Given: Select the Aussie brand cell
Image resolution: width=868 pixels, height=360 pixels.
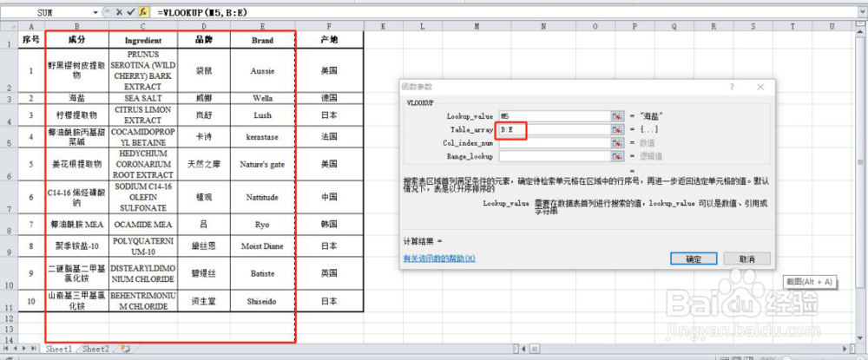Looking at the screenshot, I should click(262, 71).
